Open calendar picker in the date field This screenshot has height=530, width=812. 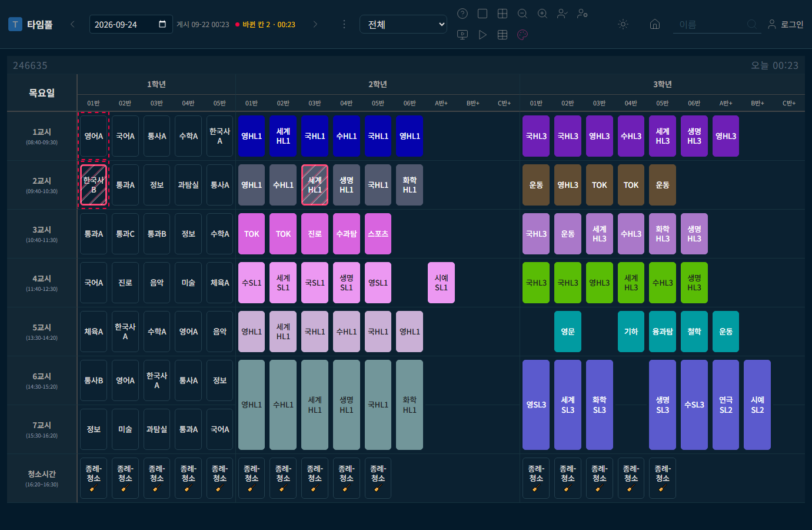point(162,24)
